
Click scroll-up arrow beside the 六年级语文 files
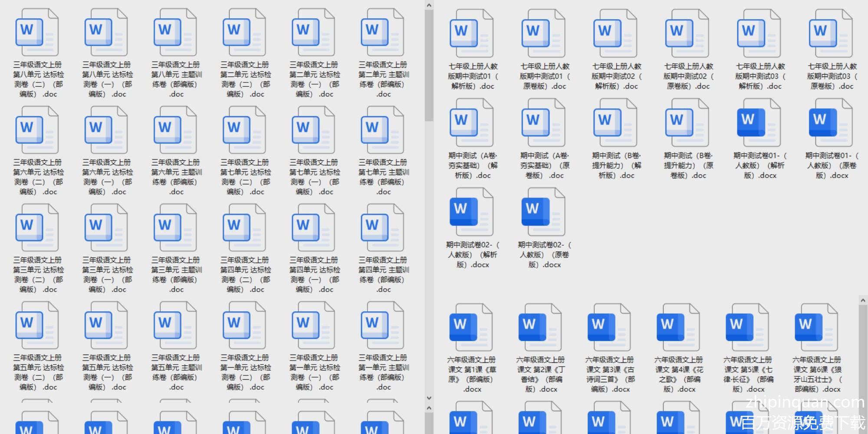pos(863,300)
